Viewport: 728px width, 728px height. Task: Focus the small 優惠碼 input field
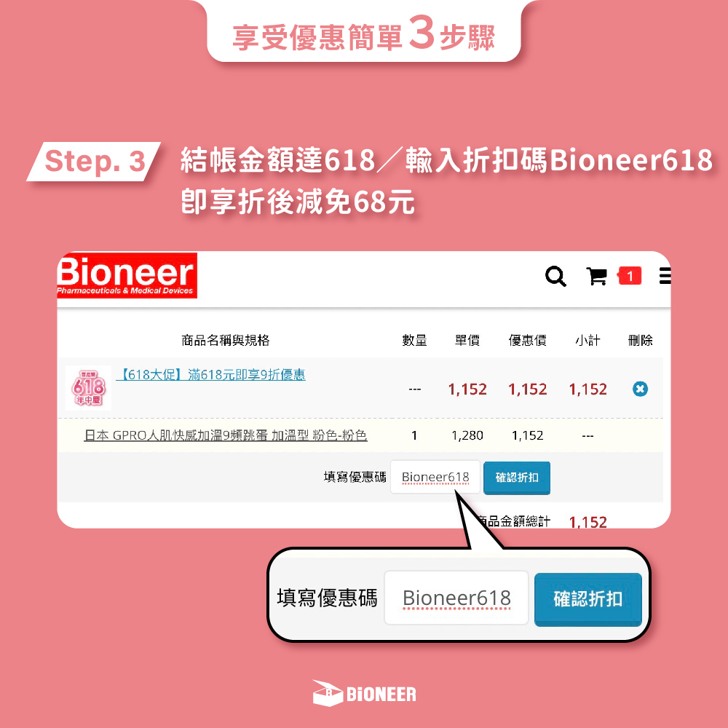pos(435,477)
